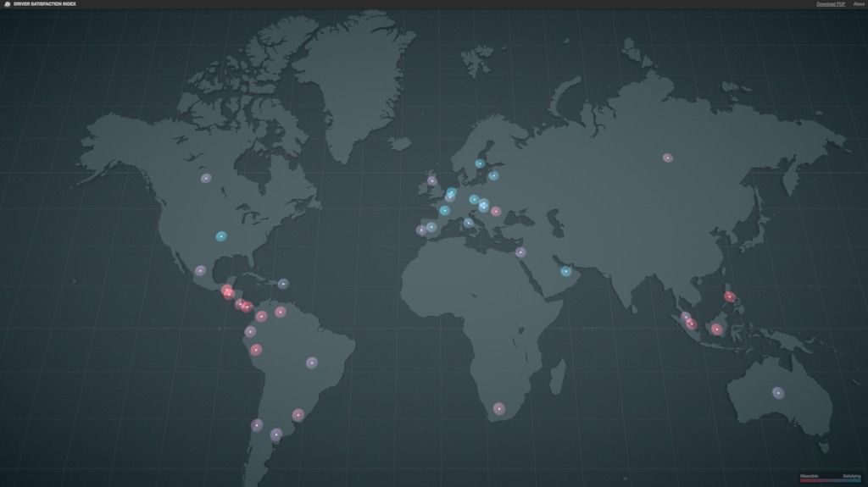868x487 pixels.
Task: Select the map marker in Canada
Action: click(x=206, y=179)
